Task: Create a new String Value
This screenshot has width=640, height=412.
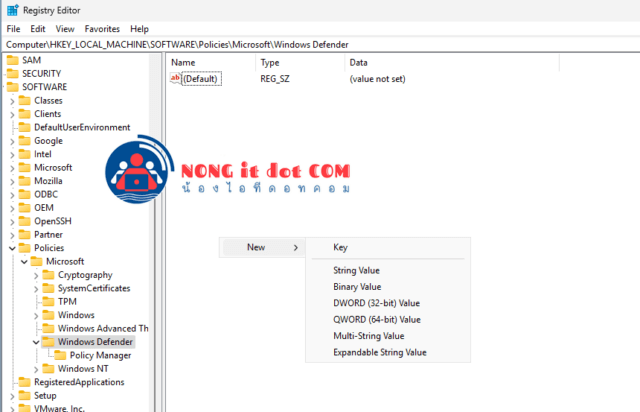Action: [356, 270]
